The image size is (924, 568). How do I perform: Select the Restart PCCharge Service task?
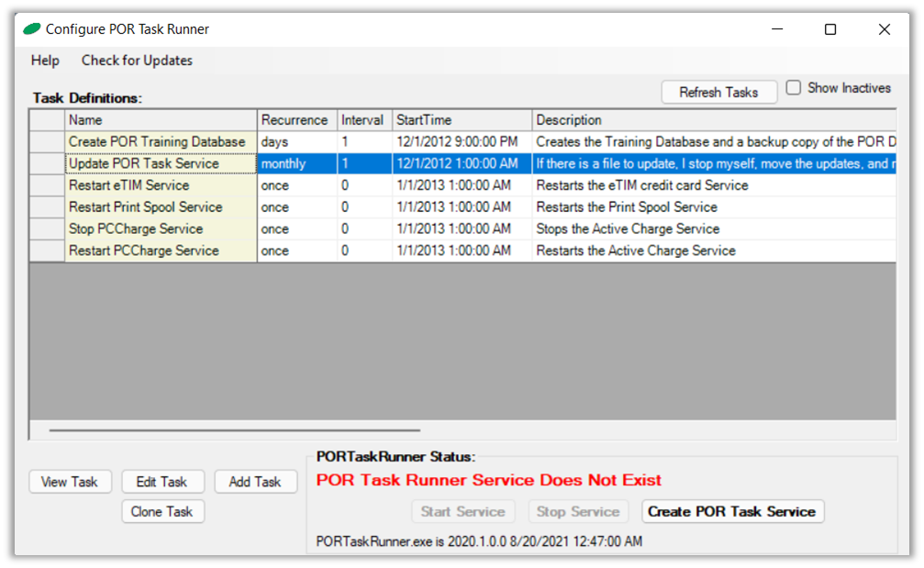[144, 251]
